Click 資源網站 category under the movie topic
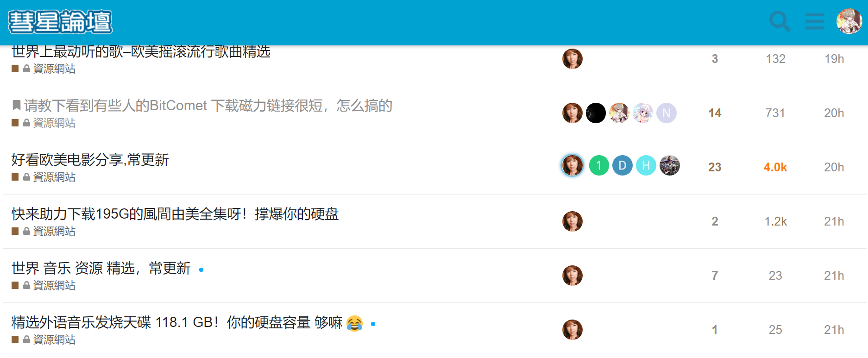868x358 pixels. [x=54, y=177]
